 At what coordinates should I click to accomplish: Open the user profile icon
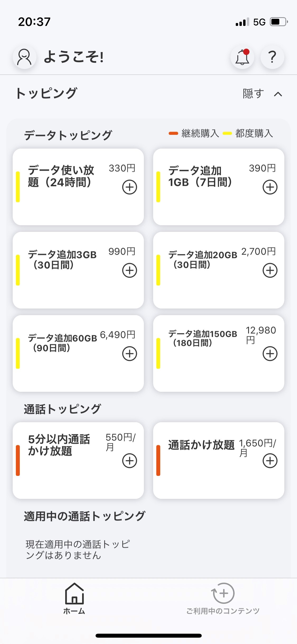[x=24, y=57]
